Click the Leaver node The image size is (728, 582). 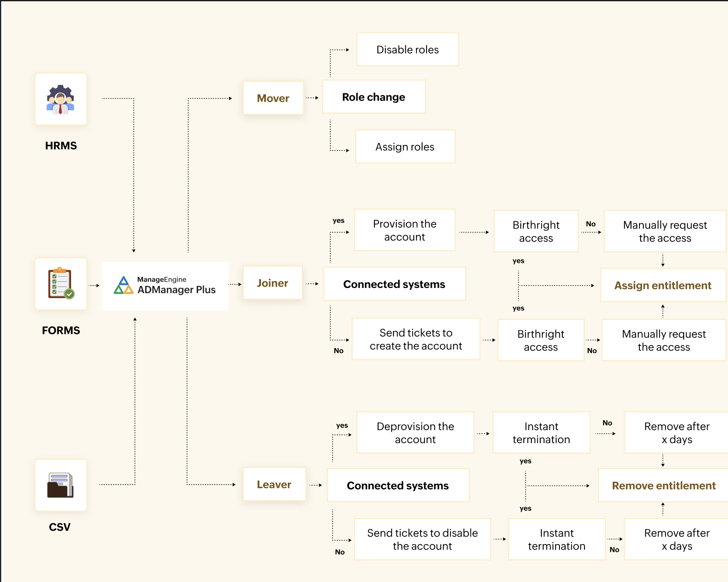point(274,484)
